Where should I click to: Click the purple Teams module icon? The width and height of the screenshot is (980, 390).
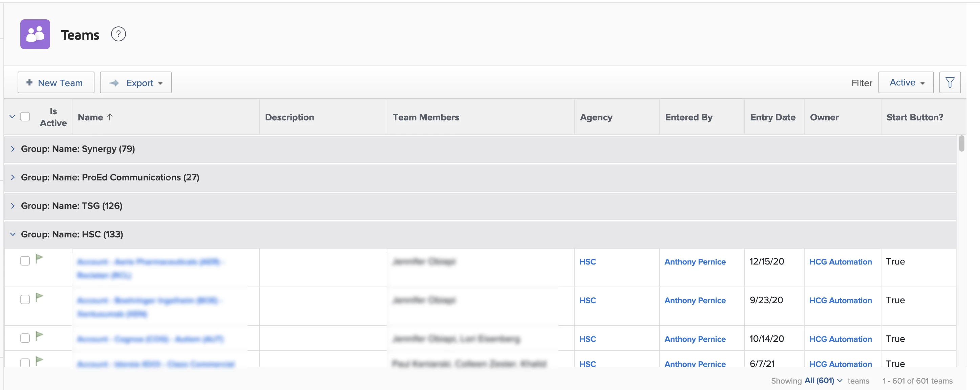[35, 34]
